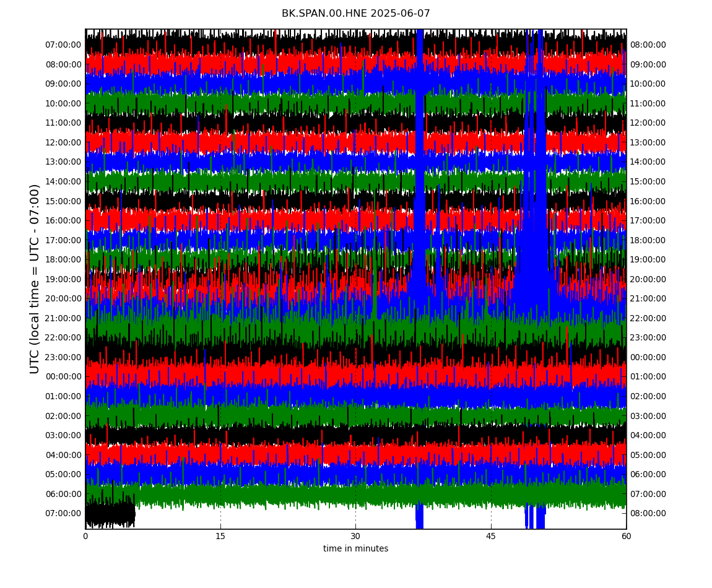Click the left-axis UTC label 12:00:00

[63, 142]
